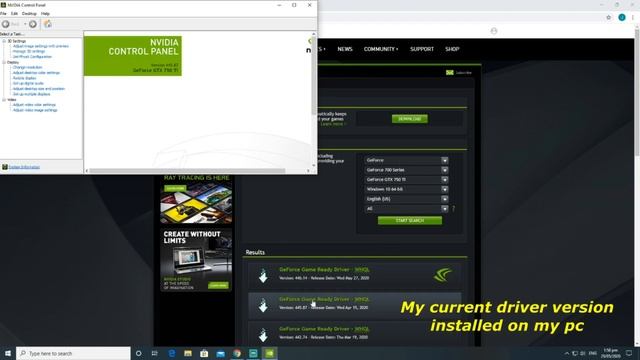Open the All driver type dropdown
This screenshot has width=640, height=360.
pos(407,209)
